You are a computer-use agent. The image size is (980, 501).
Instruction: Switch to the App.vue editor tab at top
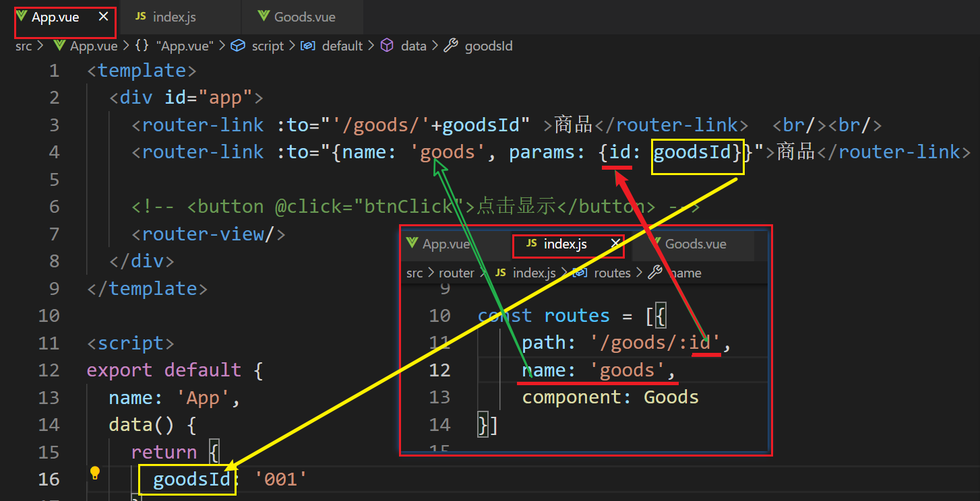(x=65, y=18)
